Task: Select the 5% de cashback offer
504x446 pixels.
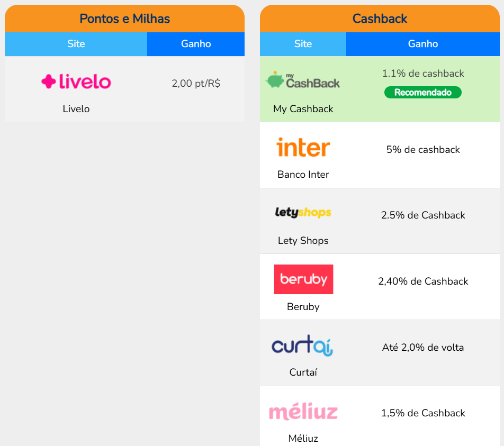Action: pos(423,150)
